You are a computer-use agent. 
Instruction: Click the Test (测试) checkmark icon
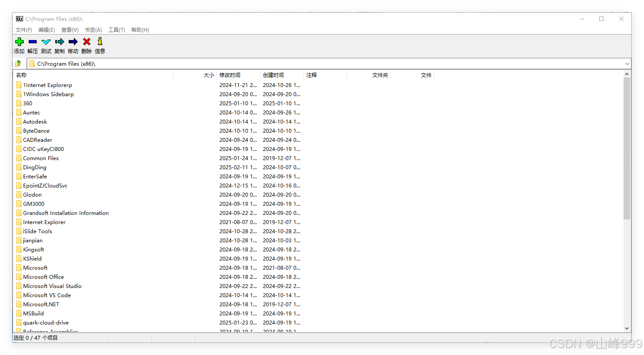[x=46, y=42]
